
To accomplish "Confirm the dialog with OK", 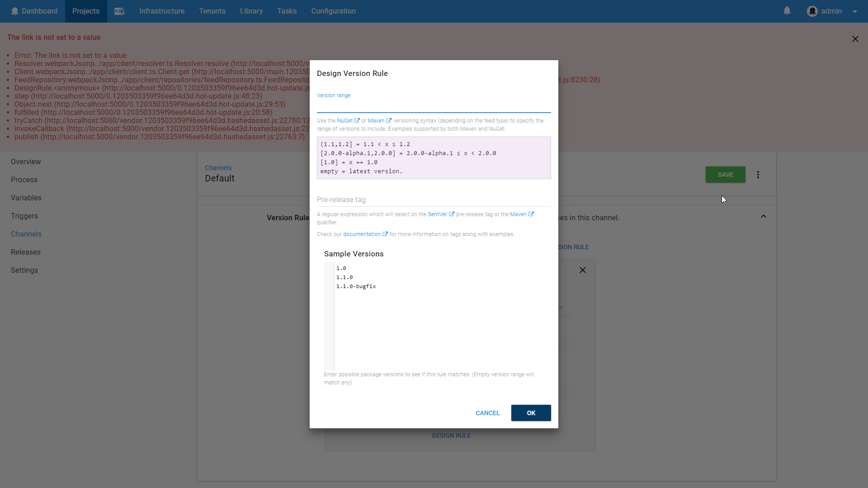I will [531, 413].
